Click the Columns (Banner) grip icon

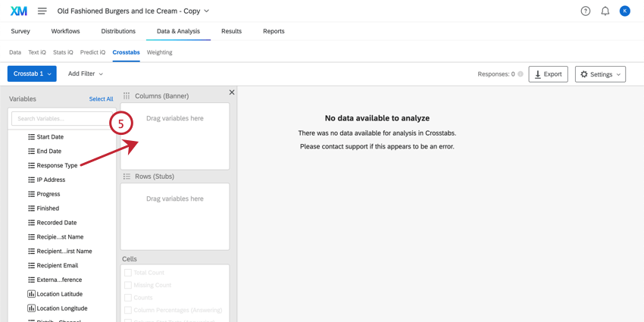[x=127, y=96]
